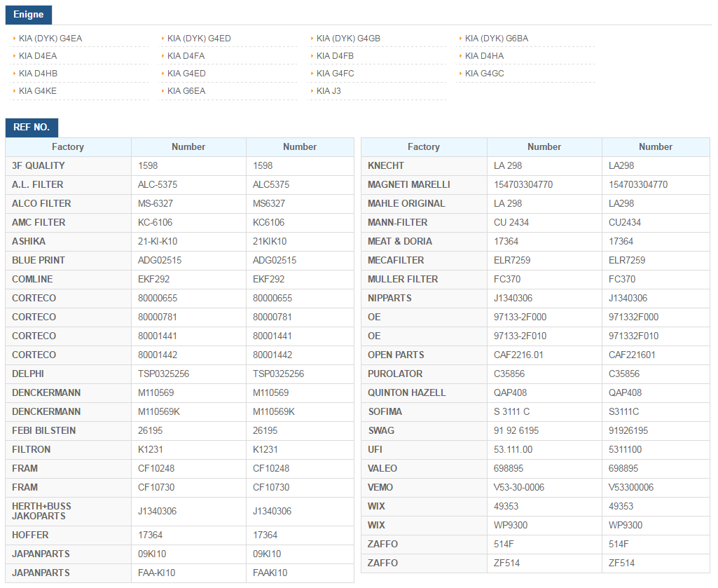This screenshot has width=718, height=588.
Task: Select the 91 92 6195 reference number
Action: click(x=516, y=431)
